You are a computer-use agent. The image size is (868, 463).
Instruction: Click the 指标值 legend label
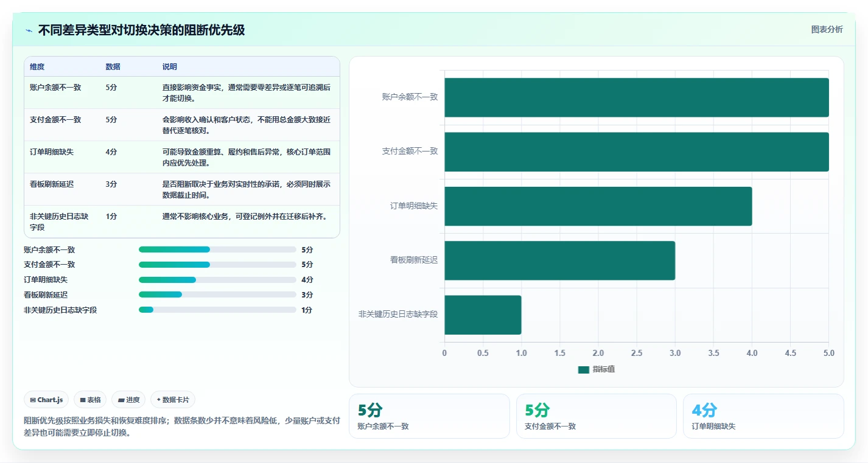pos(603,369)
